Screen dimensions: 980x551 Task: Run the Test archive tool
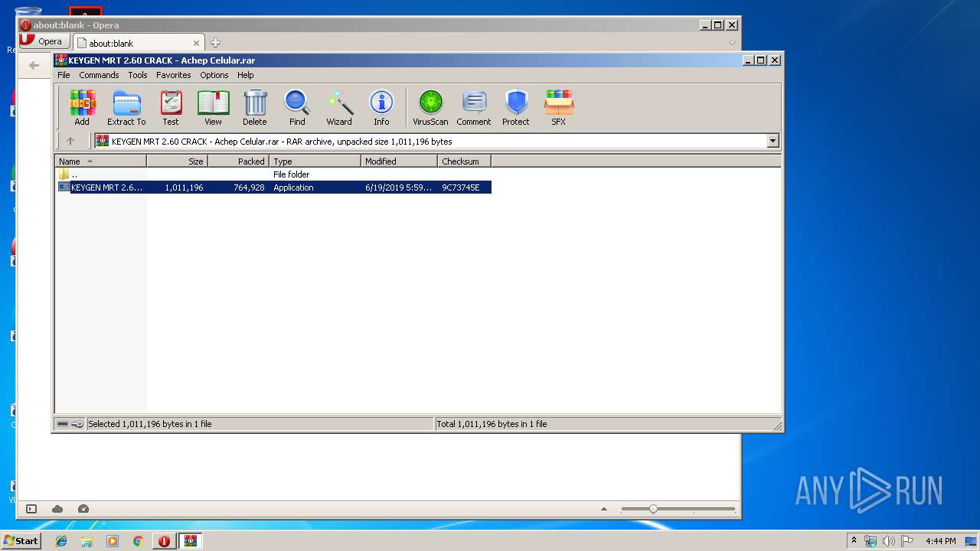tap(171, 107)
